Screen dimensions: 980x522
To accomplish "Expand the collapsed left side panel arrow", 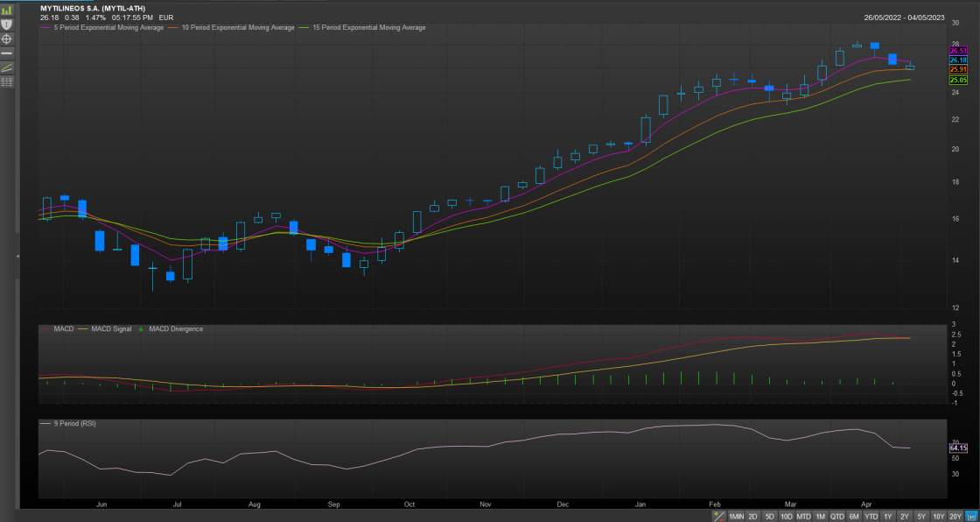I will point(17,256).
